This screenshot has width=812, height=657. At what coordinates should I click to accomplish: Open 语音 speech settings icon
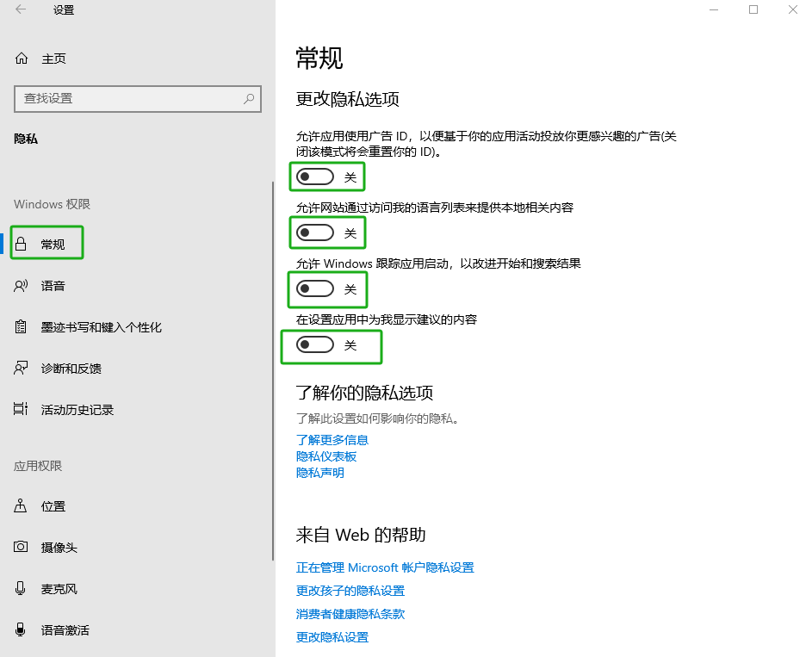[x=22, y=286]
